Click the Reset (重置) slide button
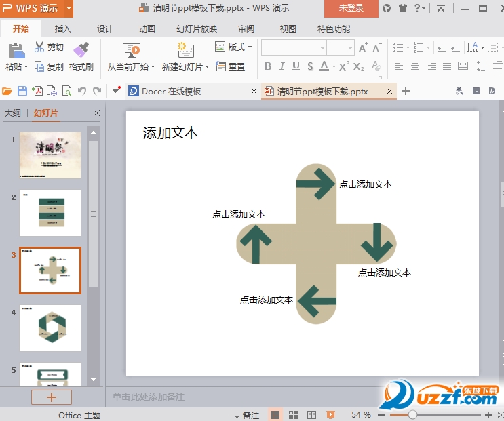This screenshot has width=504, height=421. point(230,66)
